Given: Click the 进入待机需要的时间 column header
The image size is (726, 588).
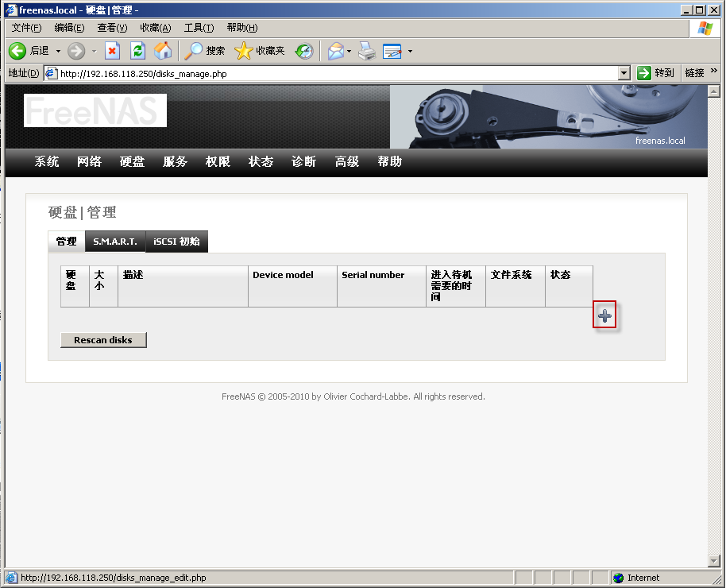Looking at the screenshot, I should [x=456, y=286].
